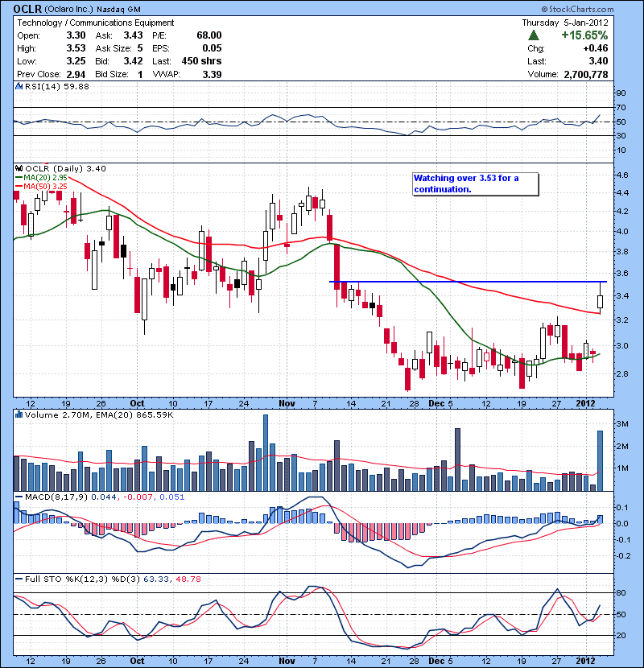
Task: Click the Ask Size 5 value
Action: tap(140, 48)
